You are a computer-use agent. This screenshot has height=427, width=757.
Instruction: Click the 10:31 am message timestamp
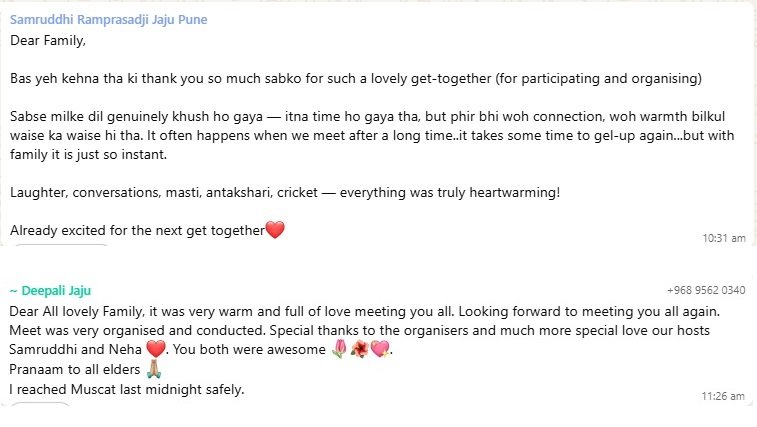click(725, 238)
